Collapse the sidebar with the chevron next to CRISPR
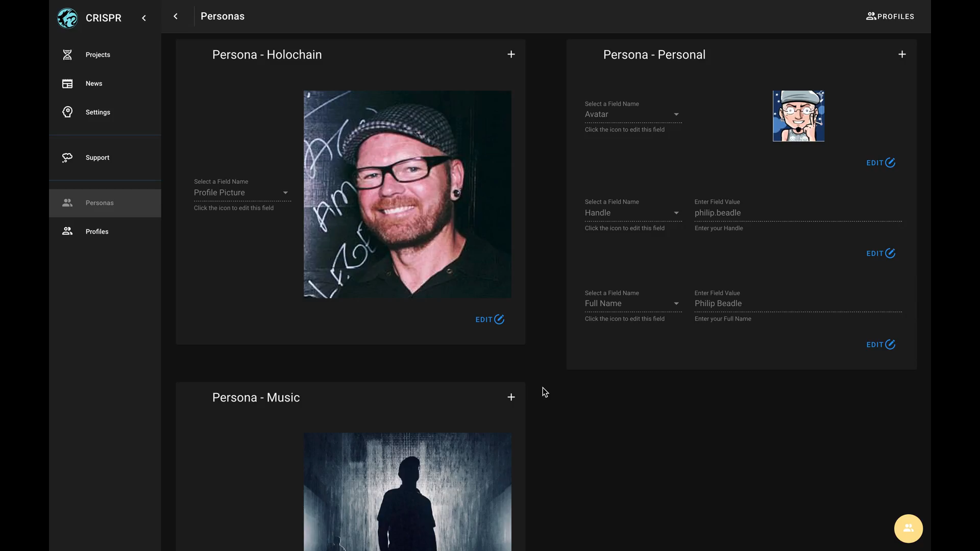Screen dimensions: 980x551 144,18
